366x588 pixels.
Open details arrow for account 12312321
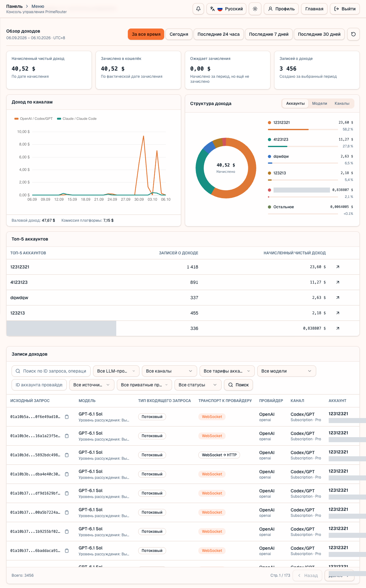coord(338,267)
